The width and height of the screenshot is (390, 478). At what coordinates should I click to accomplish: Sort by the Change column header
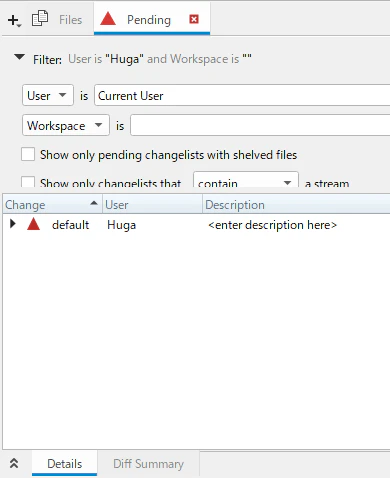(x=52, y=204)
